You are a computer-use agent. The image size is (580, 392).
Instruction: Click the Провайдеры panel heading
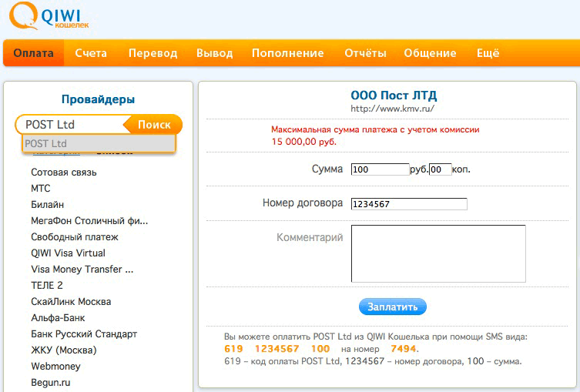click(98, 99)
